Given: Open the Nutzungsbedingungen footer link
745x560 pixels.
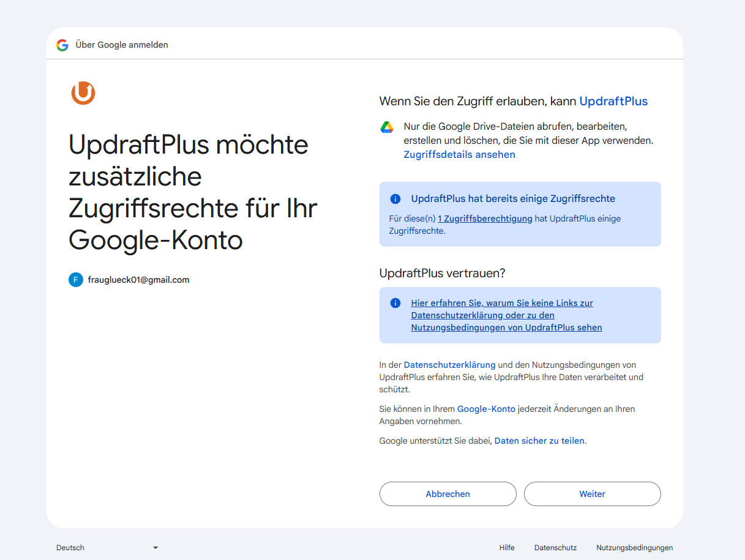Looking at the screenshot, I should coord(635,548).
